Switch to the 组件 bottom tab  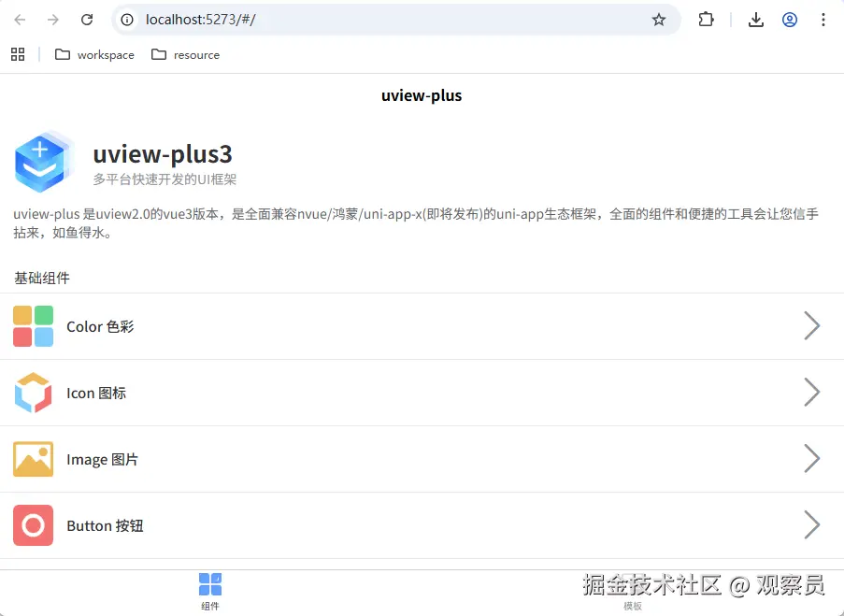coord(210,592)
